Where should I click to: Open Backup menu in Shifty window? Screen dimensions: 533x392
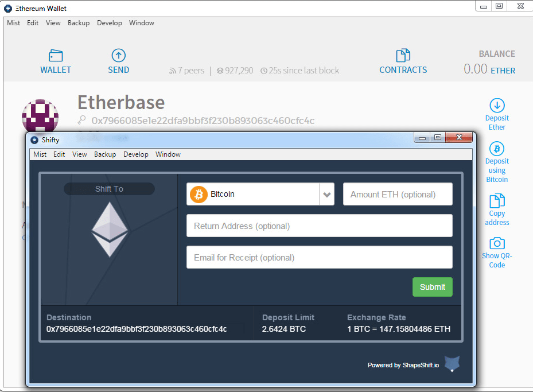(105, 154)
